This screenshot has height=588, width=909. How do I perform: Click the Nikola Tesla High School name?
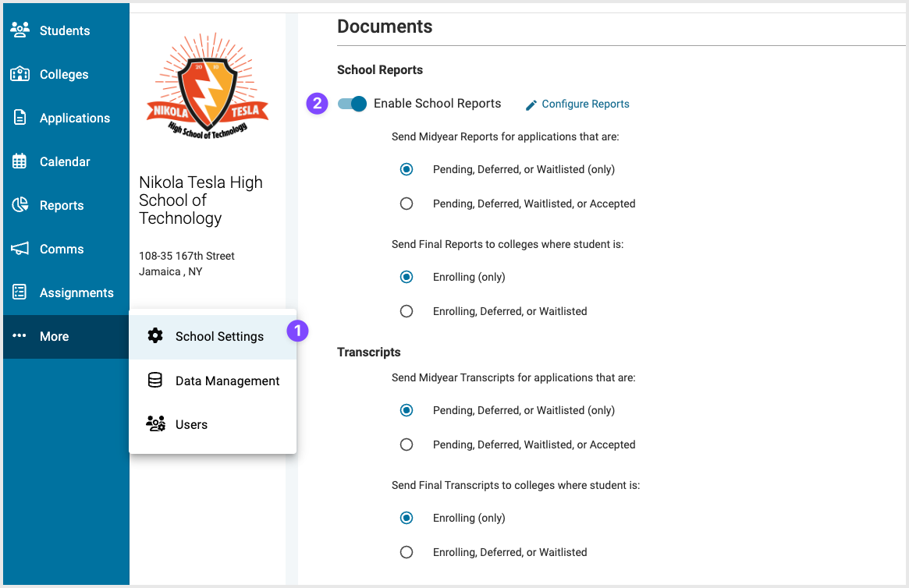coord(201,200)
